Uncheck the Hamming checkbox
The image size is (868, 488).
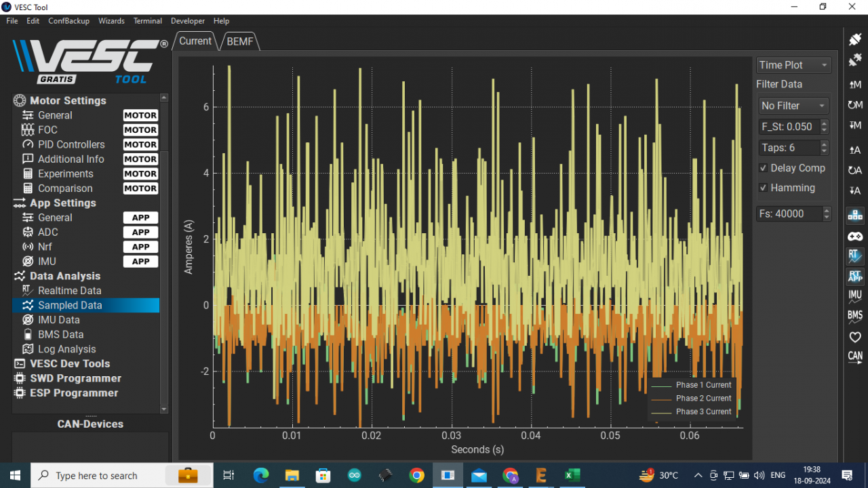pyautogui.click(x=764, y=188)
